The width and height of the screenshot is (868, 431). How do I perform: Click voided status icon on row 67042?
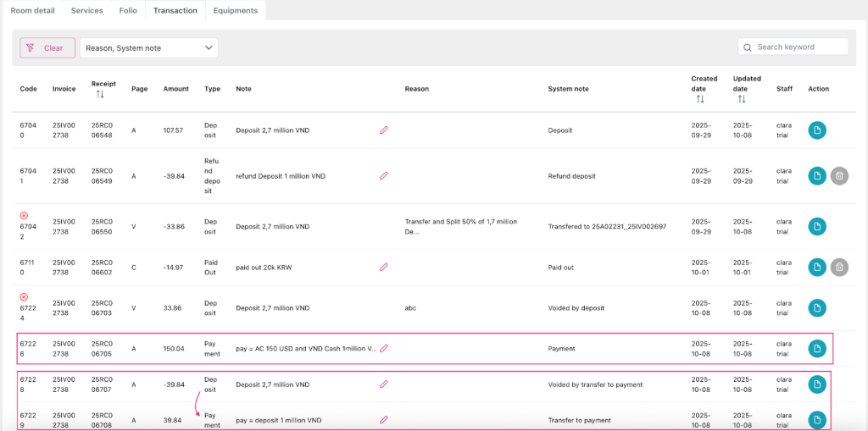click(24, 216)
